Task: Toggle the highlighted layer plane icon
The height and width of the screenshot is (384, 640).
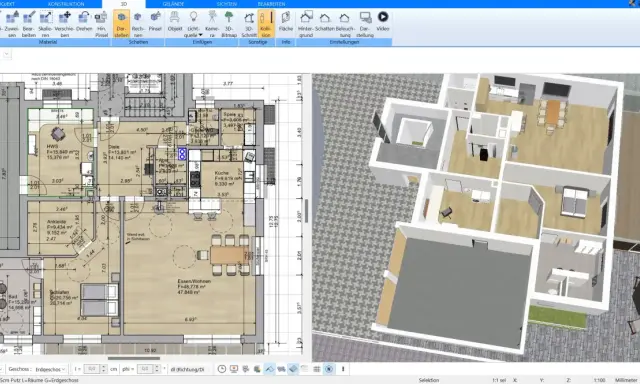Action: pos(293,369)
